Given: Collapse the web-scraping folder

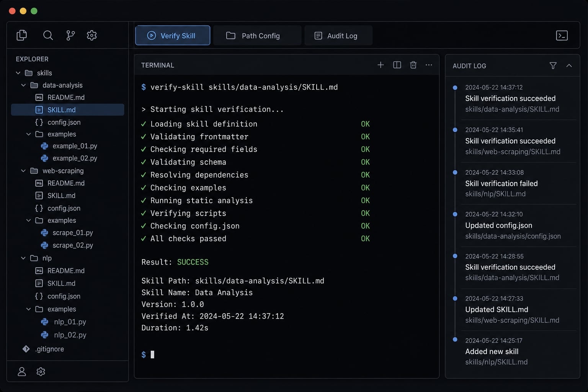Looking at the screenshot, I should pyautogui.click(x=23, y=171).
